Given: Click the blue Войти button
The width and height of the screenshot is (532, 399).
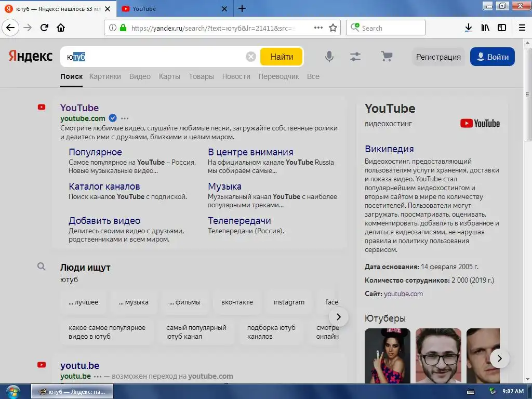Looking at the screenshot, I should point(493,57).
